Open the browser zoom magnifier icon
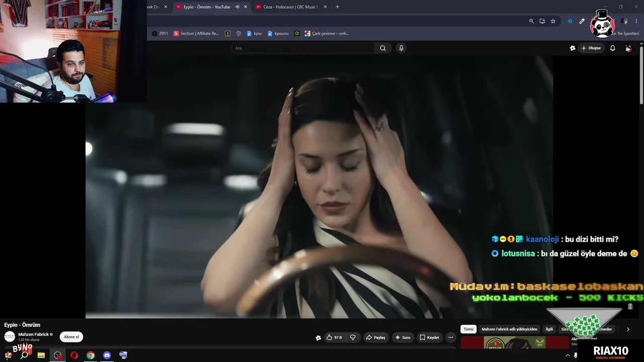The height and width of the screenshot is (362, 644). coord(531,21)
